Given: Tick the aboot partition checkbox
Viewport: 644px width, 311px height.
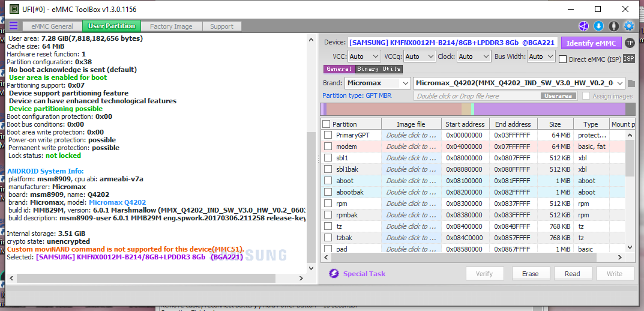Looking at the screenshot, I should [328, 181].
